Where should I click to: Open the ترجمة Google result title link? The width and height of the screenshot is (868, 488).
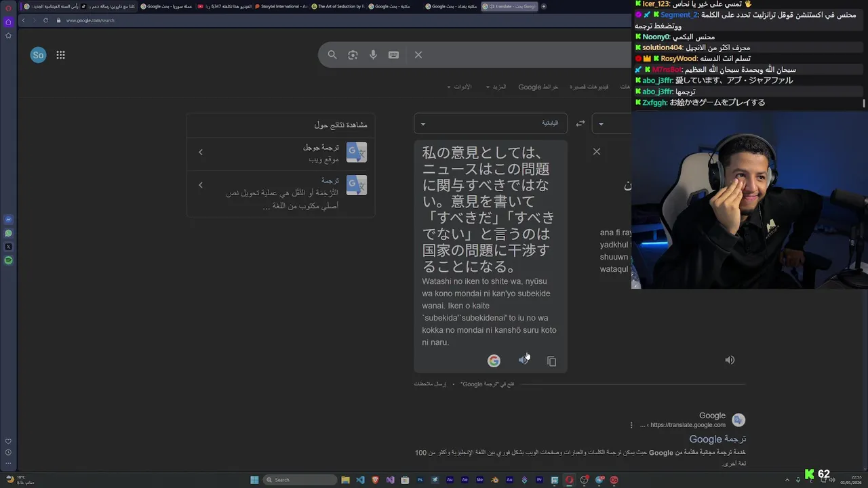[x=717, y=439]
